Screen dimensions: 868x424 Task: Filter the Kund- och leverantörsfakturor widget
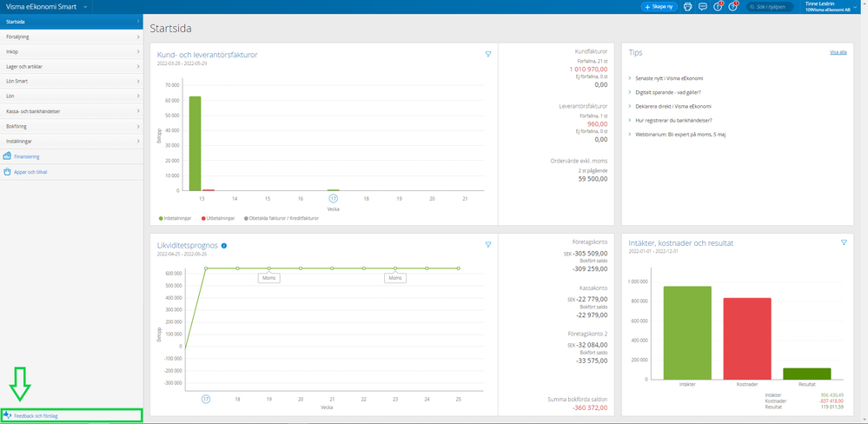(x=488, y=54)
